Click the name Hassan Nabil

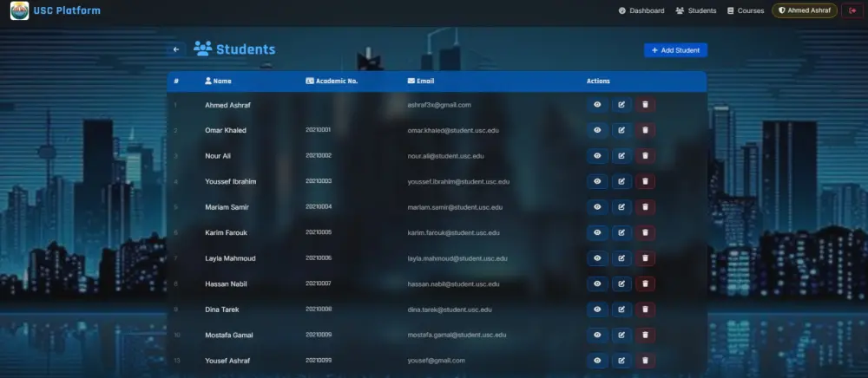[x=226, y=284]
